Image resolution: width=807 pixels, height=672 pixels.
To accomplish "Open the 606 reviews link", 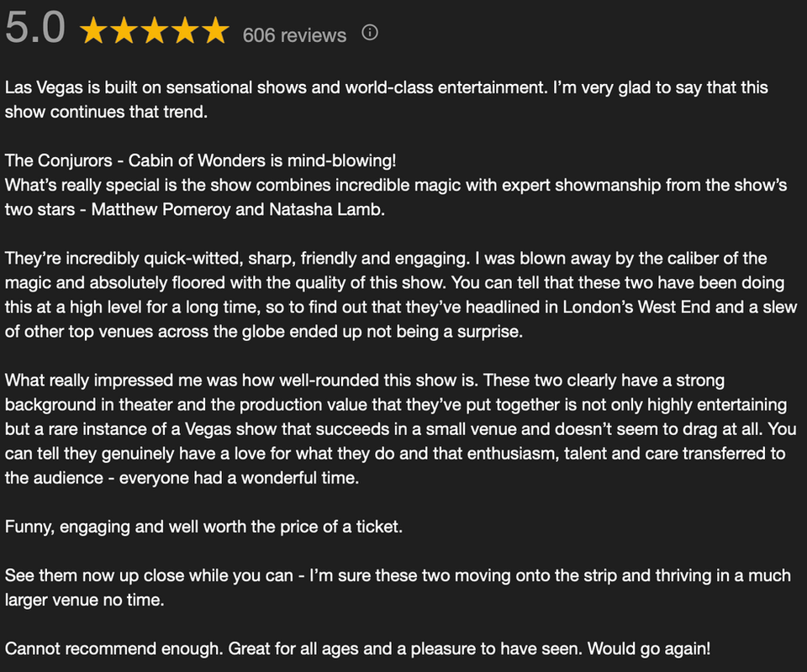I will click(294, 35).
